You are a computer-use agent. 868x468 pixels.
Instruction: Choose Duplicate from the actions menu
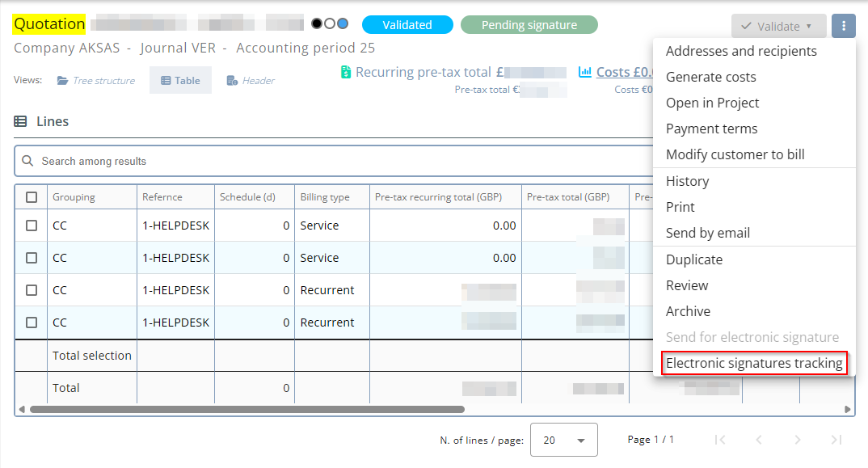coord(694,259)
